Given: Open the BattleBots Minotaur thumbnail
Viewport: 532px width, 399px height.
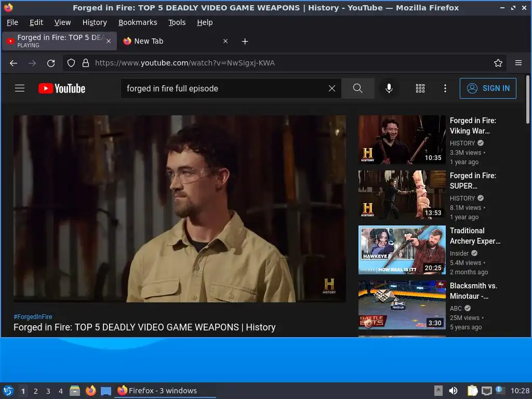Looking at the screenshot, I should coord(402,304).
